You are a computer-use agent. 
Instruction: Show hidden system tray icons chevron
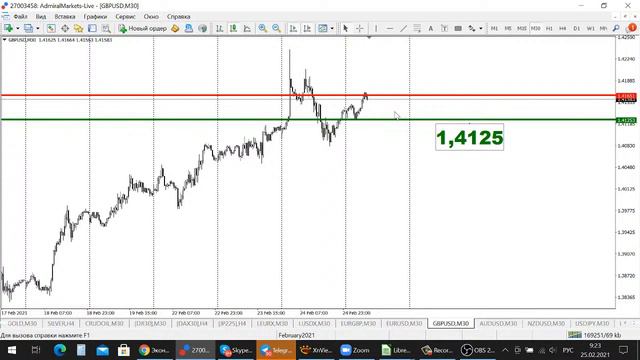pyautogui.click(x=505, y=350)
